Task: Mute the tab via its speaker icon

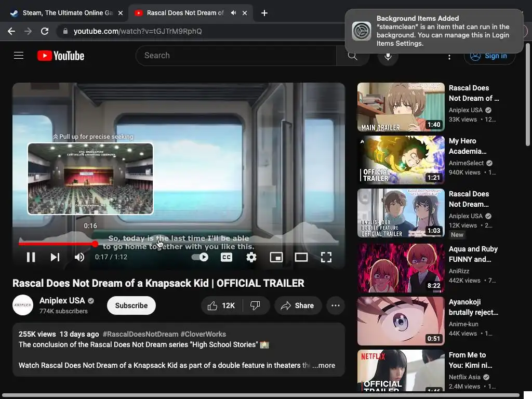Action: (233, 13)
